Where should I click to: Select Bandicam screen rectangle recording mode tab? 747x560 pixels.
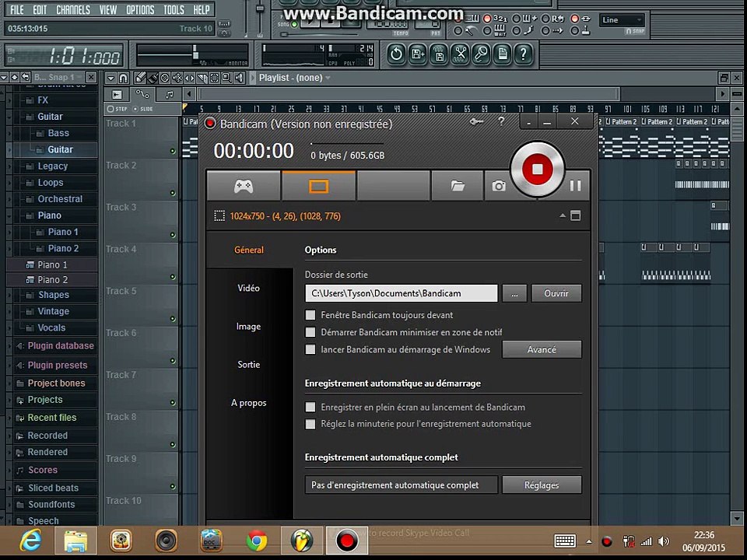pos(319,186)
